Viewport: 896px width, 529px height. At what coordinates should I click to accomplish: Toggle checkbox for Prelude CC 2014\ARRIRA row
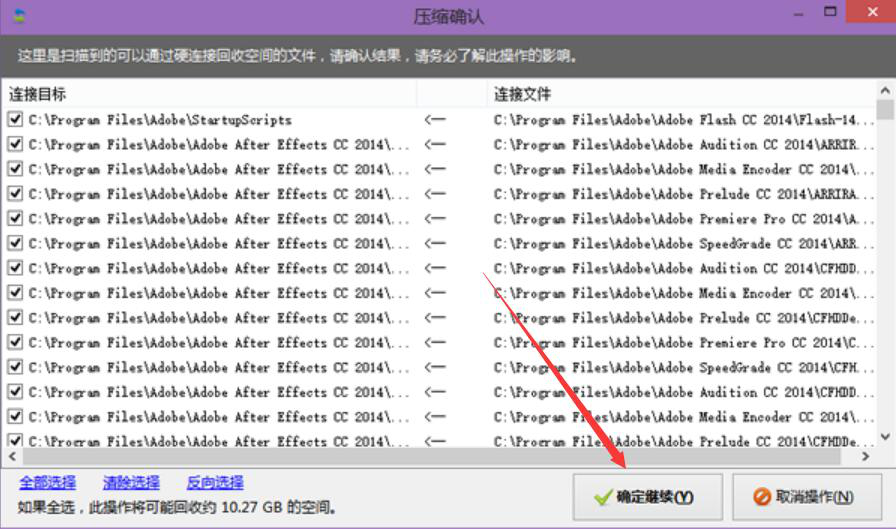pos(15,194)
